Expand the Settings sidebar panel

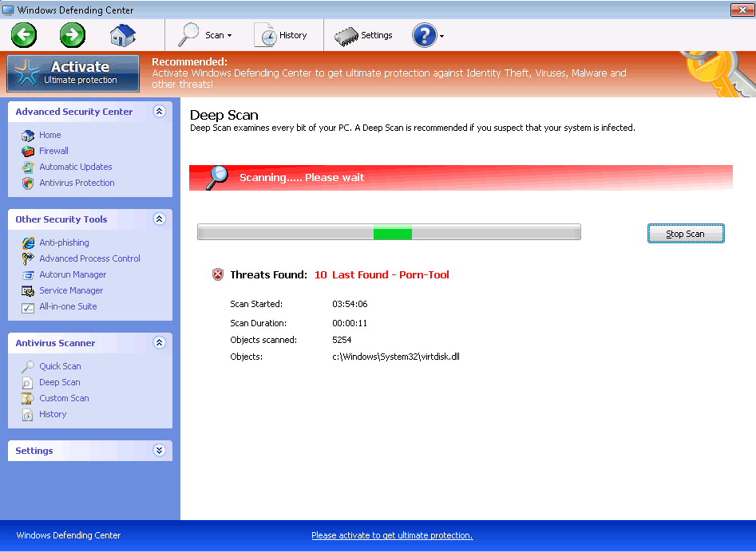[x=159, y=451]
